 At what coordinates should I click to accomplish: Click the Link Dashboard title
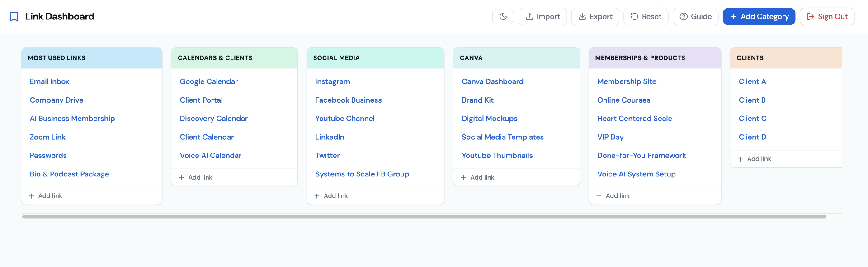pos(60,17)
